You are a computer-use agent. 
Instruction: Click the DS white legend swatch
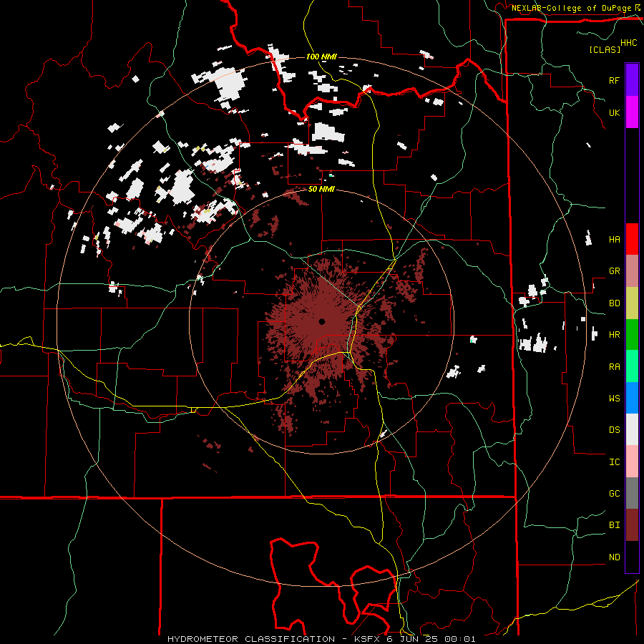pyautogui.click(x=632, y=429)
